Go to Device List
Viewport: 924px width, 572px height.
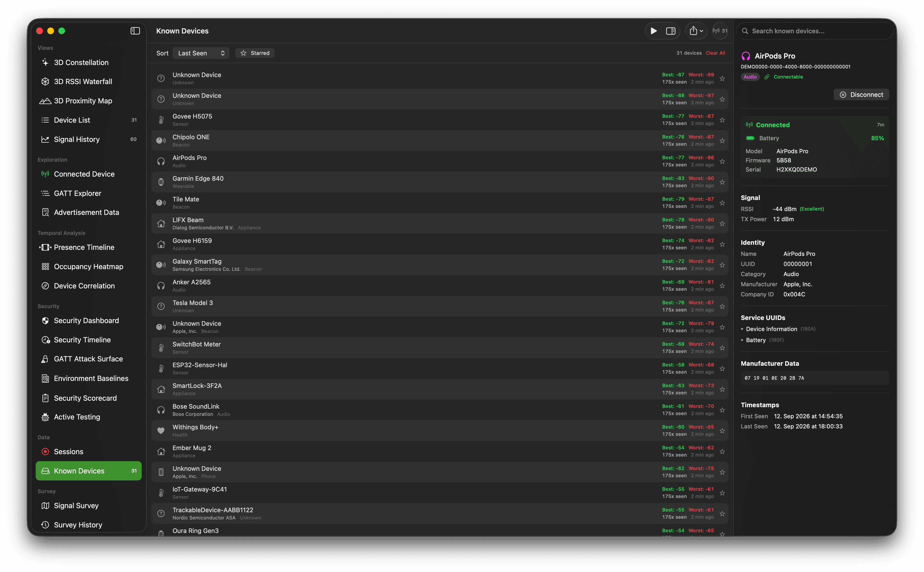pyautogui.click(x=88, y=120)
